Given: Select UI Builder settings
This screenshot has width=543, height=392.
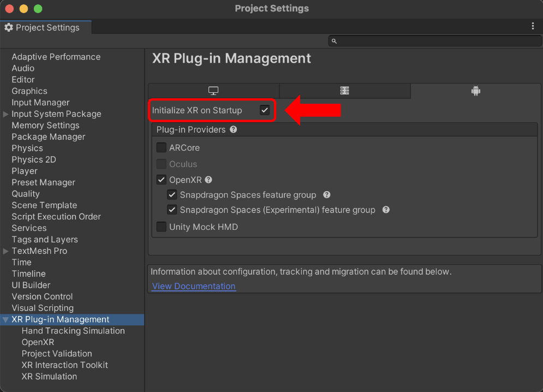Looking at the screenshot, I should [x=31, y=286].
